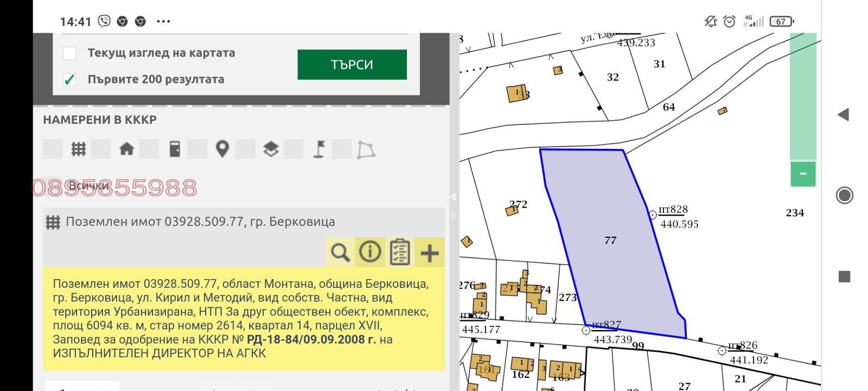Select the 'Поземлен имот 03928.509.77' result row
This screenshot has width=868, height=391.
[x=200, y=222]
